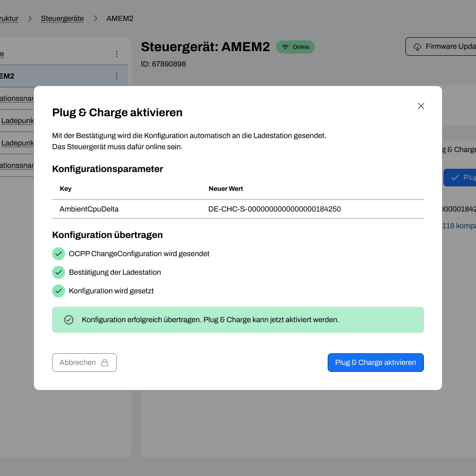Click the ID: 67890898 text
The height and width of the screenshot is (476, 476).
pos(163,64)
